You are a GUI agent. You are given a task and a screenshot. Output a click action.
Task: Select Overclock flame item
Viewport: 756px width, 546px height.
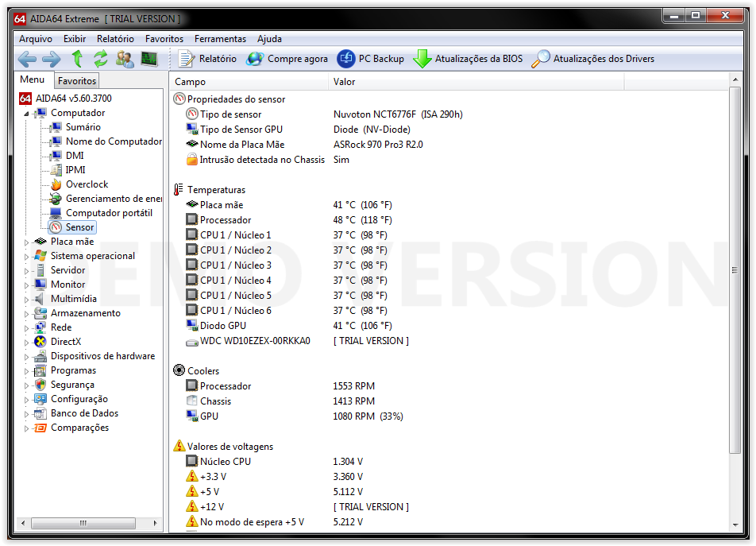(87, 184)
